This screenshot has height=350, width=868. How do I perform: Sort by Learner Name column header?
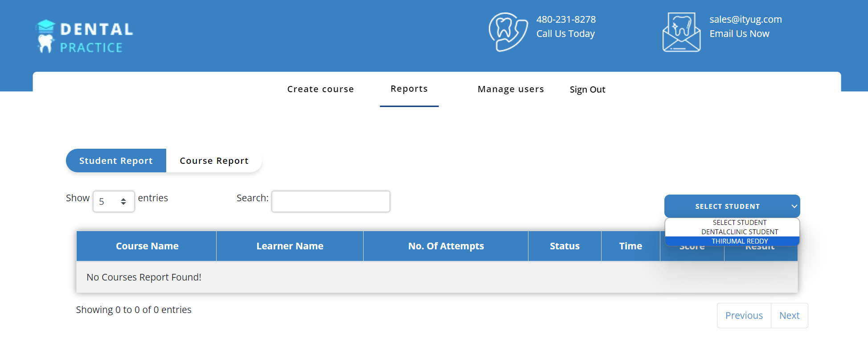290,246
